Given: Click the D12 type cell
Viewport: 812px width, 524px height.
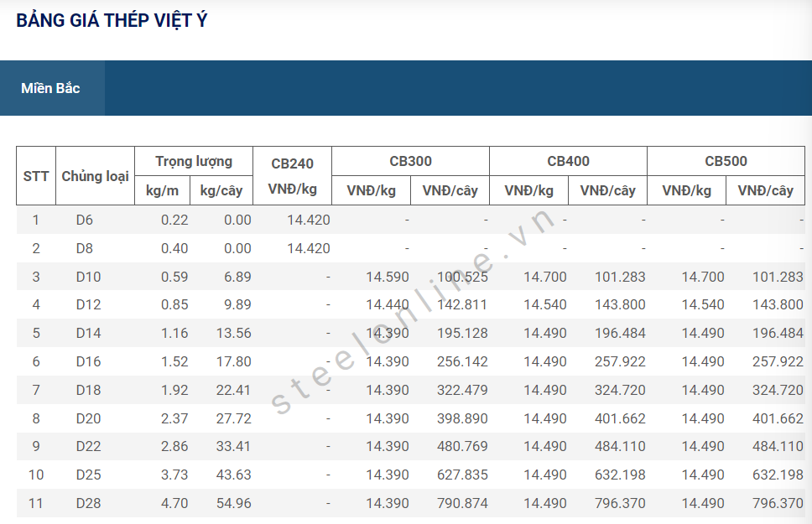Looking at the screenshot, I should (x=88, y=305).
